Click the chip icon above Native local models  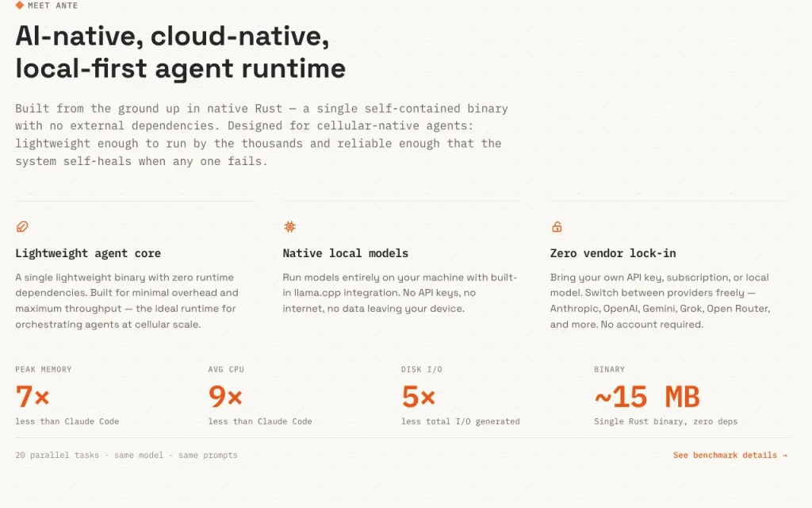pos(289,226)
